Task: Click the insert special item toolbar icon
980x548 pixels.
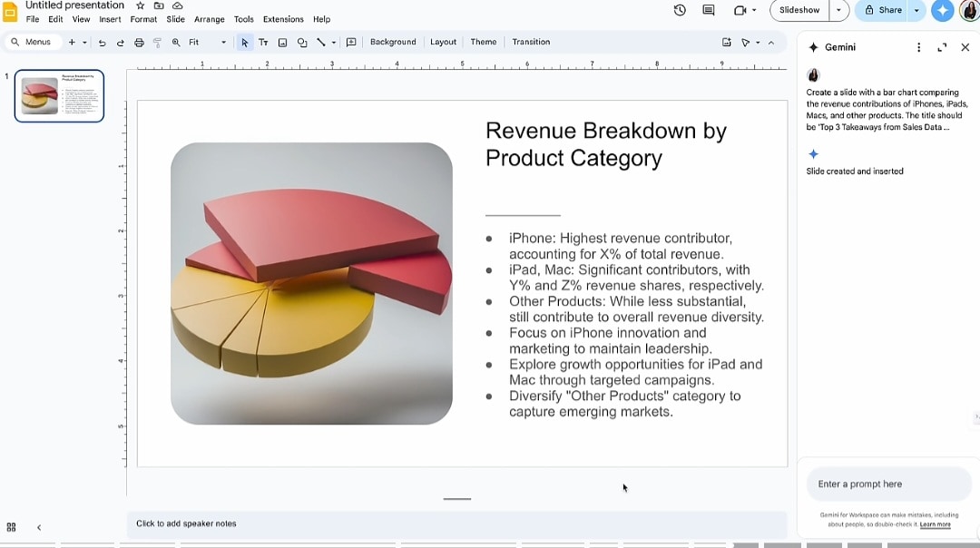Action: (x=726, y=43)
